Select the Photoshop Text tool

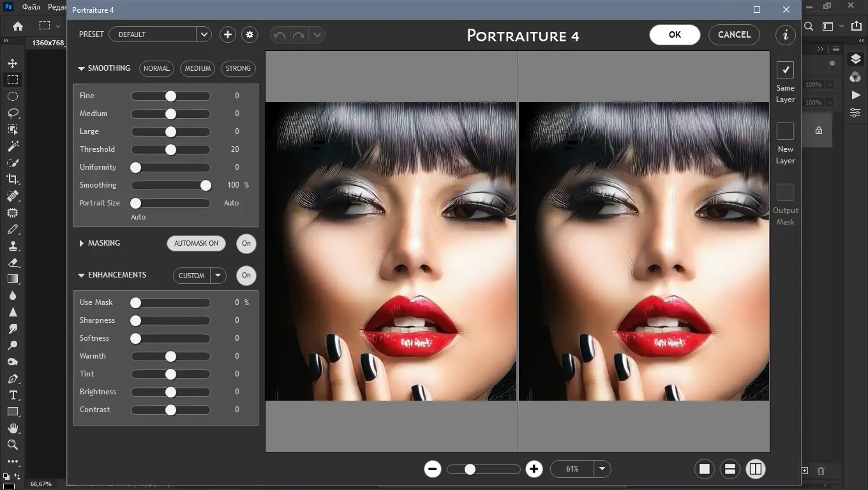tap(13, 395)
